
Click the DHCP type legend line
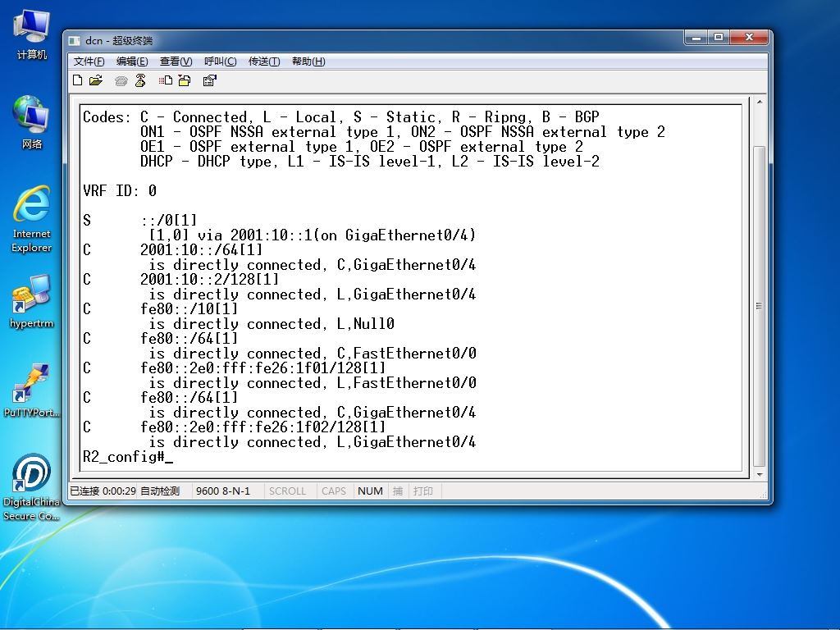(370, 162)
